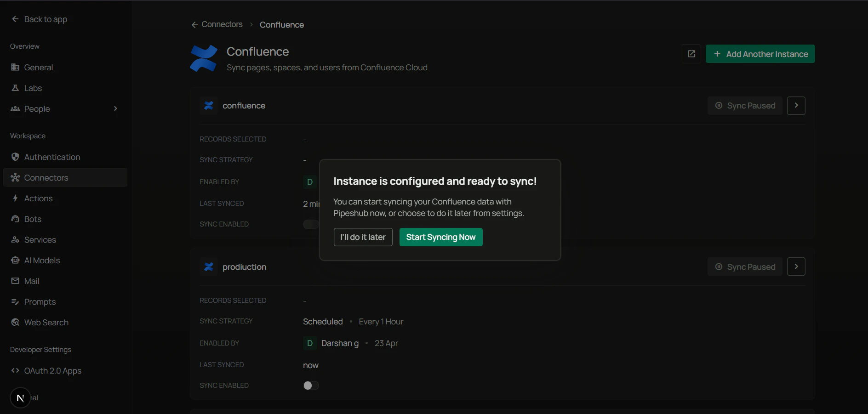Click the small logo of prodiuction instance
The width and height of the screenshot is (868, 414).
pos(209,267)
